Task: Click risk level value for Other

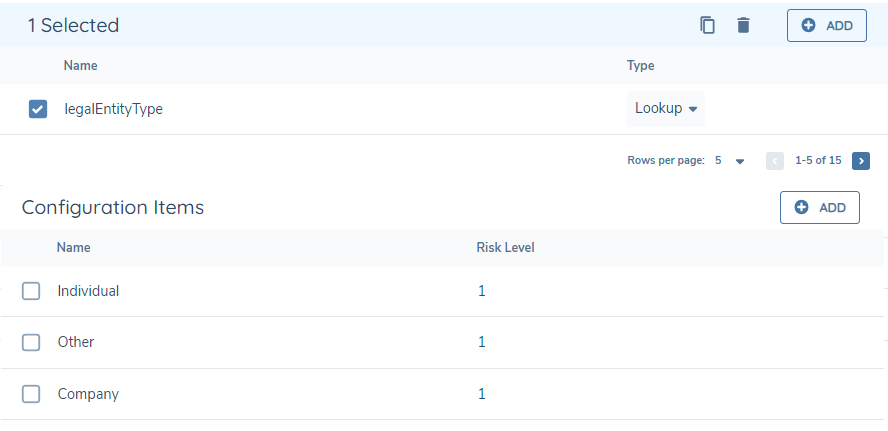Action: [481, 342]
